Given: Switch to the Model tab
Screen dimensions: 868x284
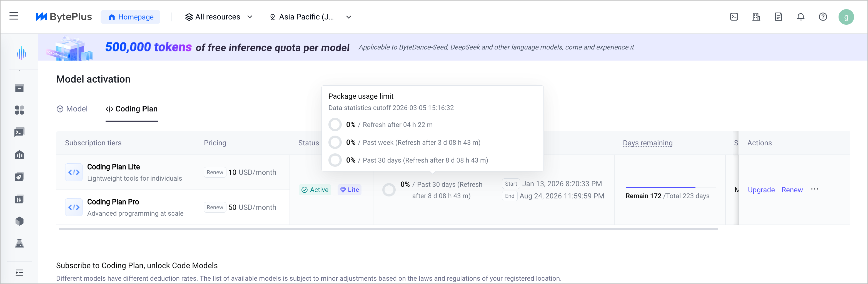Looking at the screenshot, I should point(72,109).
